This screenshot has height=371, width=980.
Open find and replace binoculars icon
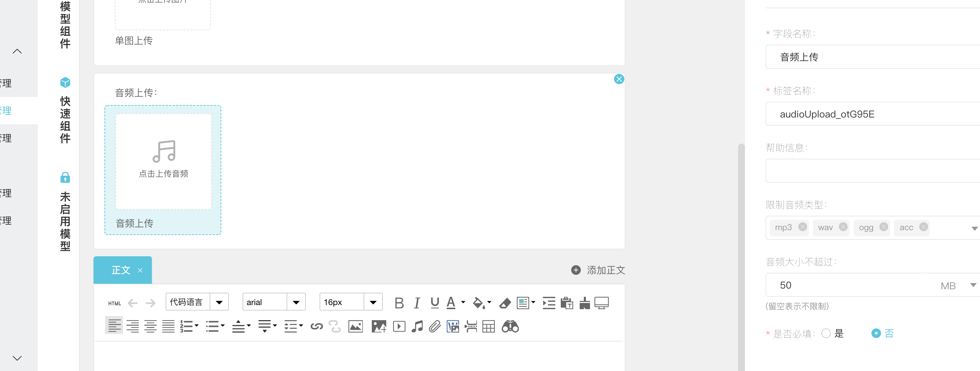coord(510,326)
